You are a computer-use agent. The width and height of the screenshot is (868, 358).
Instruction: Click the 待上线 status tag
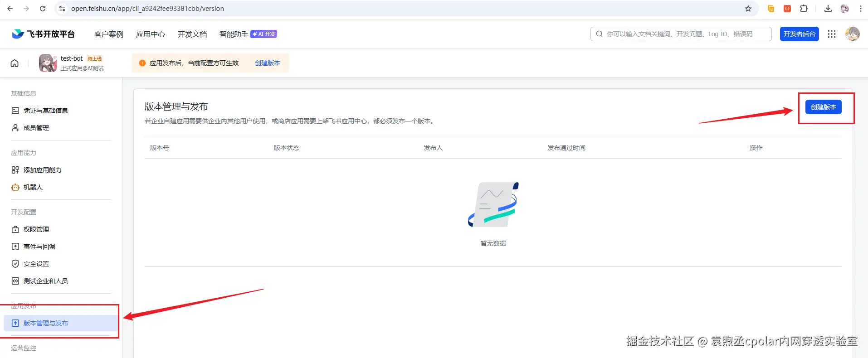(x=95, y=58)
